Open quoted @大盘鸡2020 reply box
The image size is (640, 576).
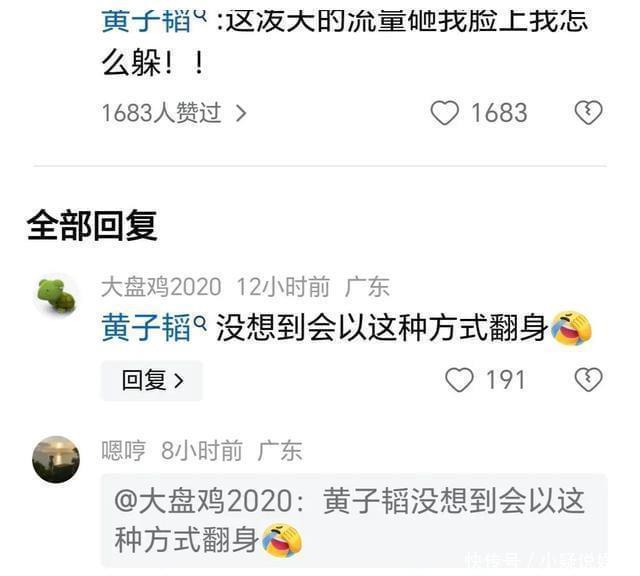point(354,520)
